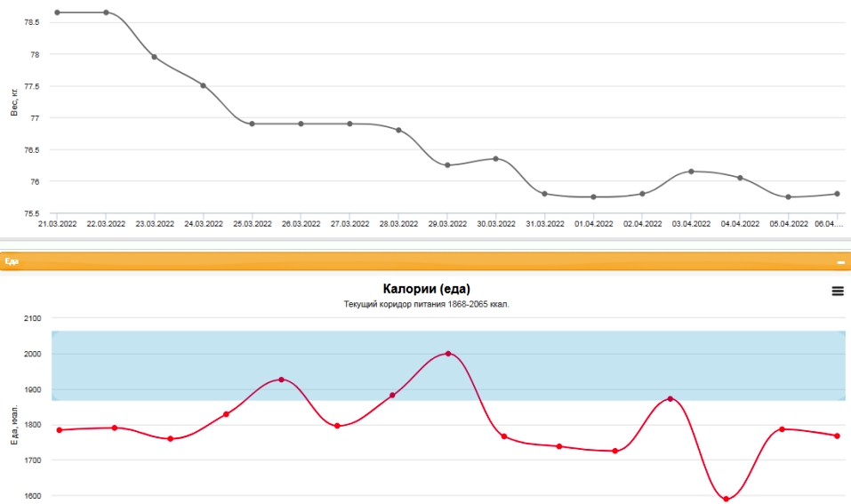This screenshot has height=504, width=851.
Task: Click the 21.03.2022 x-axis date label
Action: (x=58, y=224)
